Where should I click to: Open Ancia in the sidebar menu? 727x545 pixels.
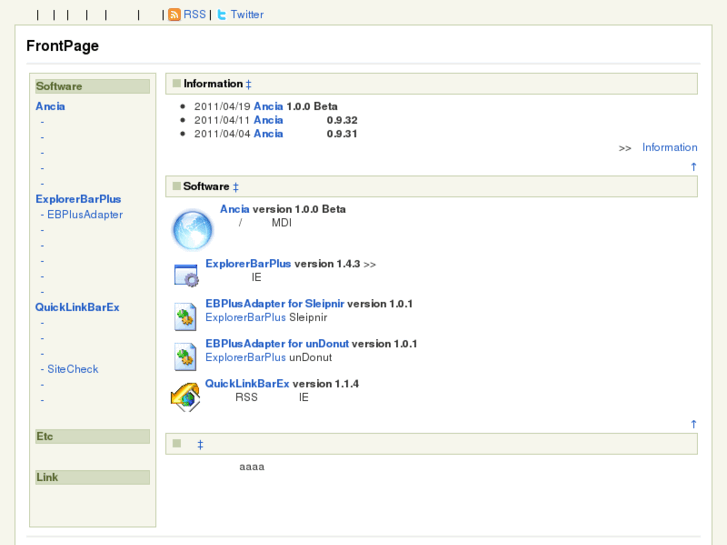pyautogui.click(x=50, y=106)
